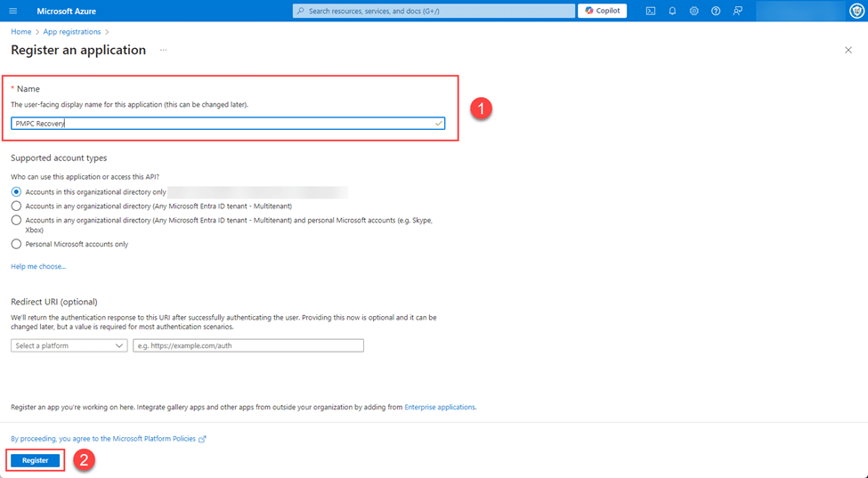868x478 pixels.
Task: Select Multitenant and personal Microsoft accounts option
Action: click(x=16, y=220)
